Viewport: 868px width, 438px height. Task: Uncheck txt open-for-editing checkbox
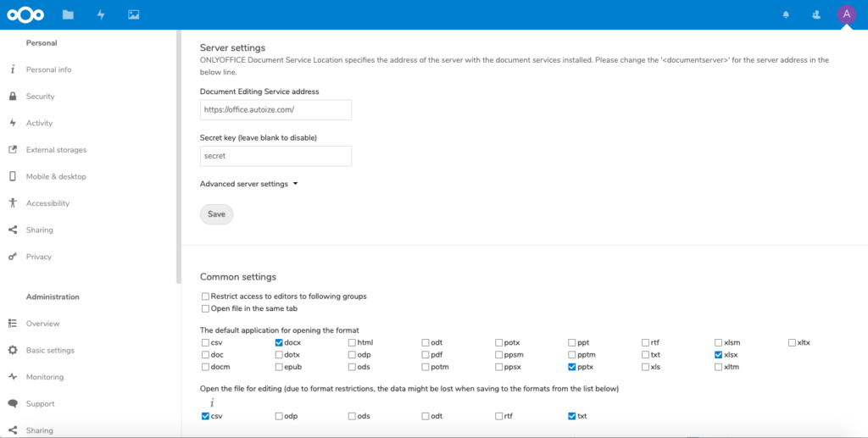tap(572, 417)
